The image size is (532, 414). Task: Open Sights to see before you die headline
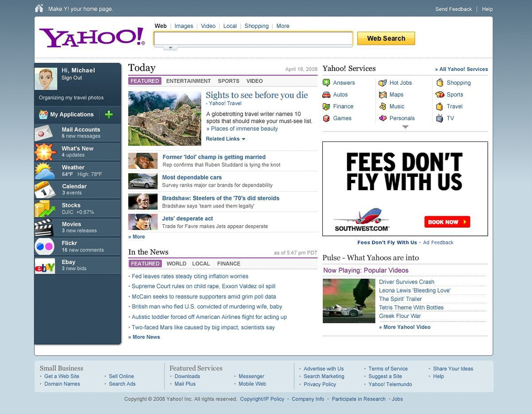(257, 95)
